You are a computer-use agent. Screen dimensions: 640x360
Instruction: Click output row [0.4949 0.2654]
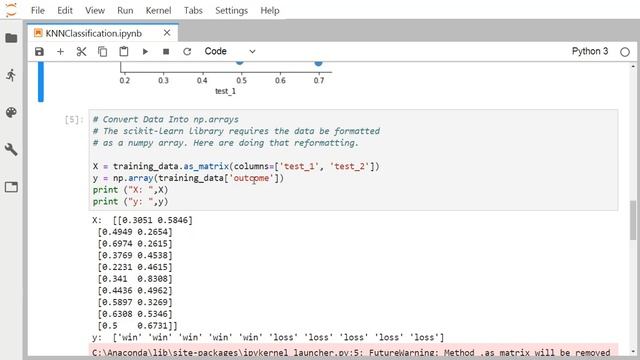click(x=135, y=232)
